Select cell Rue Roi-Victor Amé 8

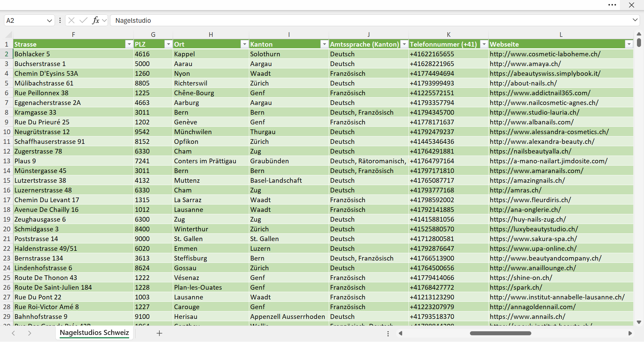pyautogui.click(x=73, y=307)
